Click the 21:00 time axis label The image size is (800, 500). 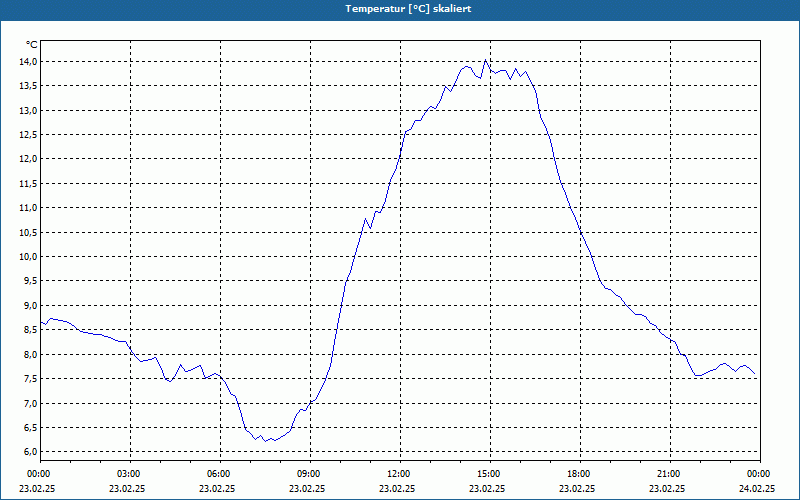[x=670, y=473]
